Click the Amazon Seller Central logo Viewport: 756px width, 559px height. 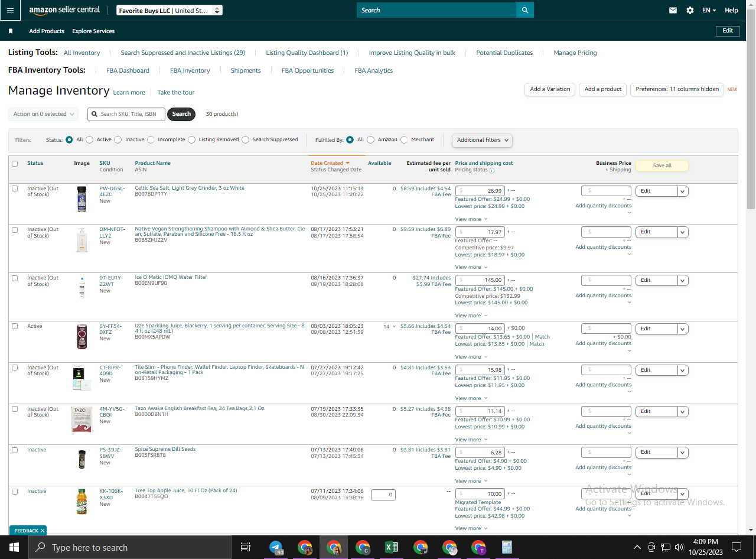click(64, 10)
